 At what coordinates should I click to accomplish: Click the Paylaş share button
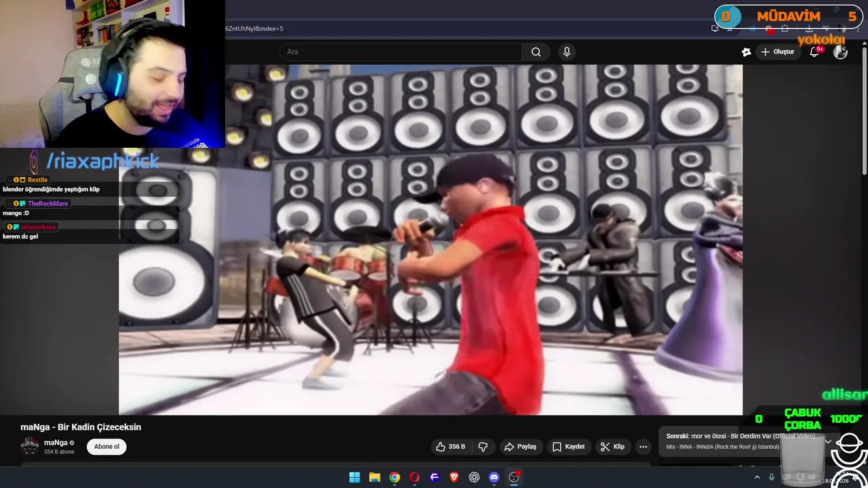[x=520, y=447]
